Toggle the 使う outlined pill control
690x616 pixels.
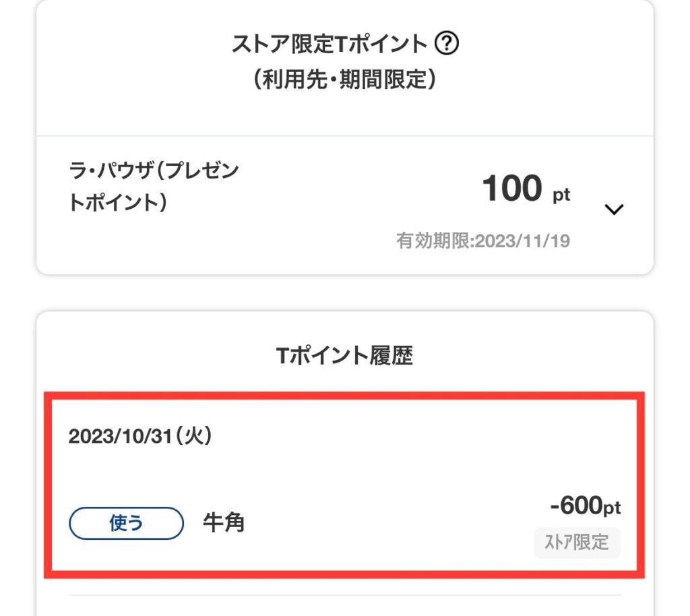125,521
